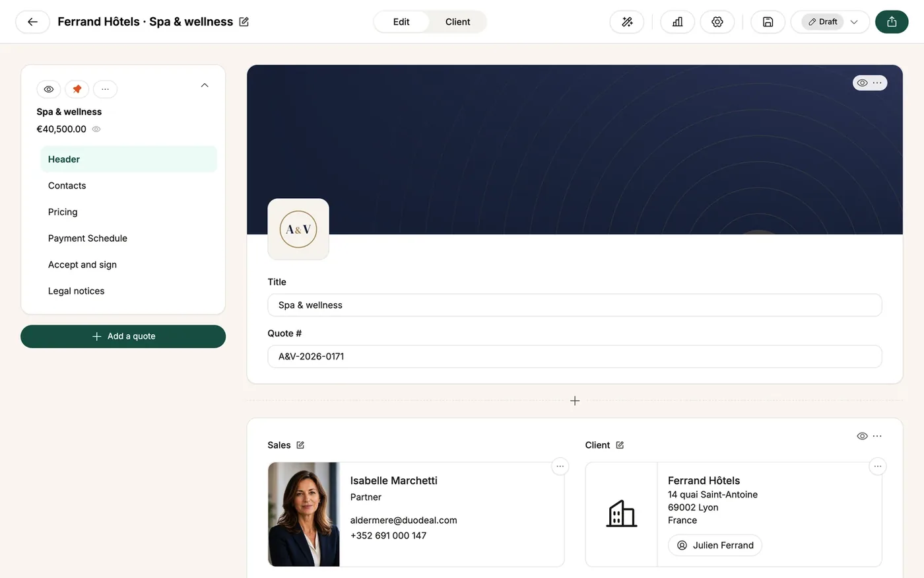The height and width of the screenshot is (578, 924).
Task: Click the Julien Ferrand contact chip
Action: pos(715,546)
